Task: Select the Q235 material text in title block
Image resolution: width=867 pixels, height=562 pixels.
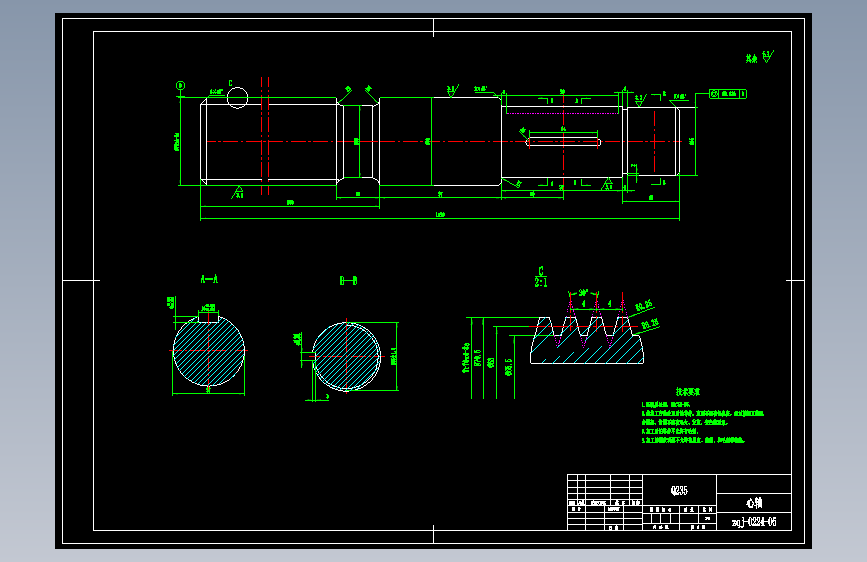Action: 679,490
